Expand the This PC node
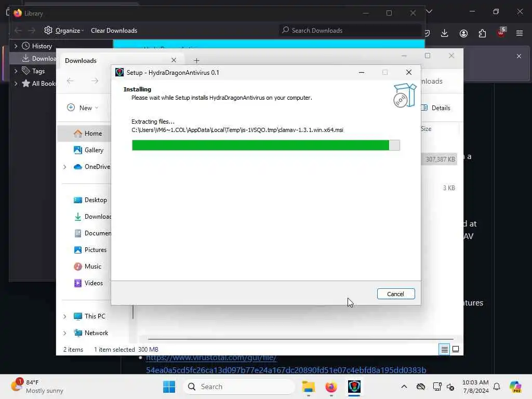532x399 pixels. pos(65,316)
